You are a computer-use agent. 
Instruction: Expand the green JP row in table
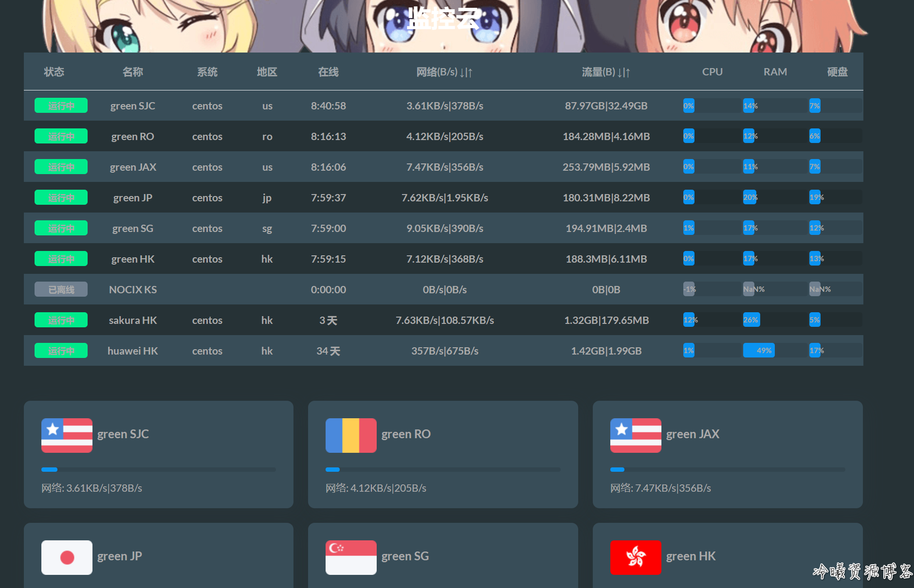443,197
